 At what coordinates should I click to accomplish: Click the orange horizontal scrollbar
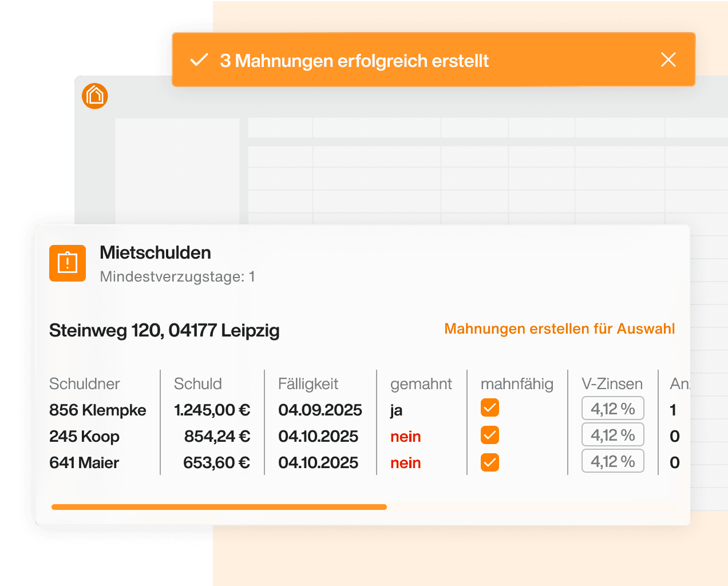pyautogui.click(x=219, y=507)
